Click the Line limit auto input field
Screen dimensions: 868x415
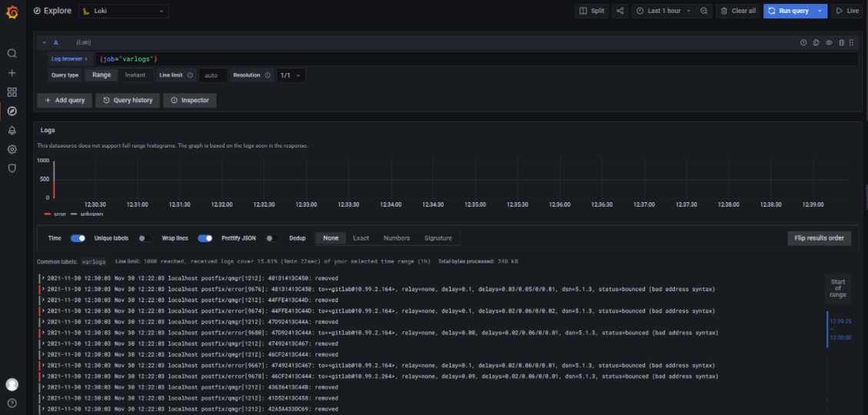213,75
